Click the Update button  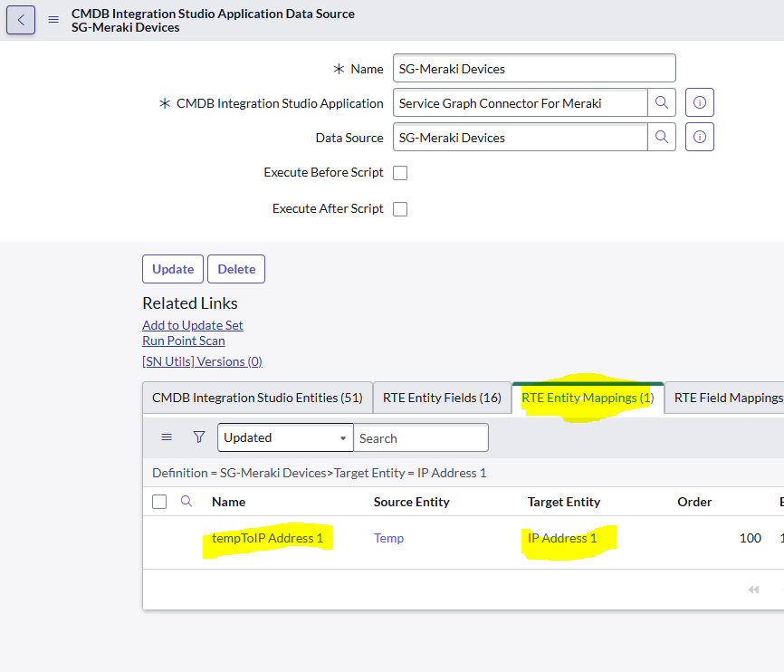tap(172, 269)
